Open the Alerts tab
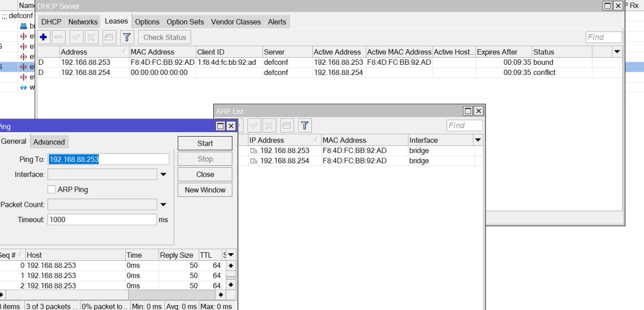The width and height of the screenshot is (644, 310). [277, 22]
